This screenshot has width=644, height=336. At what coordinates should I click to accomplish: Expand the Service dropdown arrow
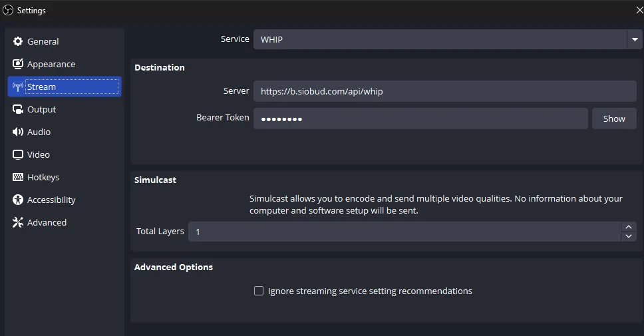(634, 39)
